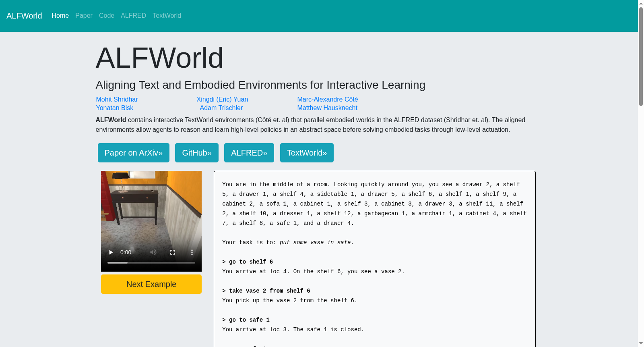
Task: Click the scrollbar up arrow
Action: tap(641, 3)
